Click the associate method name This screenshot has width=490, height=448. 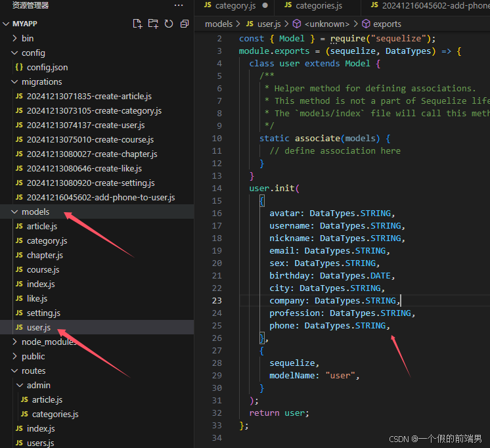click(317, 138)
